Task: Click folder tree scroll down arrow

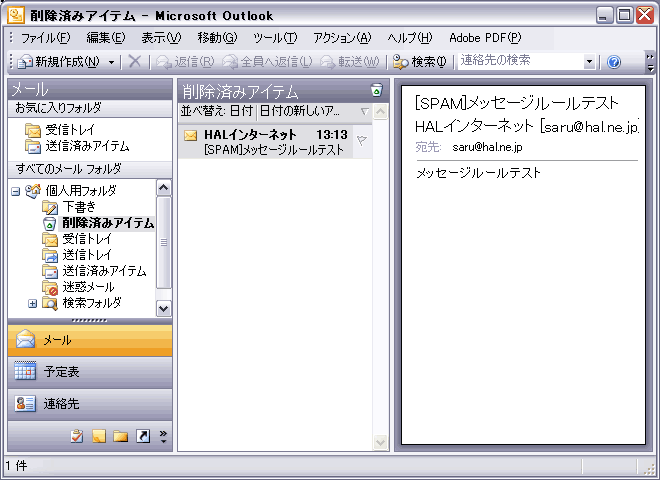Action: 163,309
